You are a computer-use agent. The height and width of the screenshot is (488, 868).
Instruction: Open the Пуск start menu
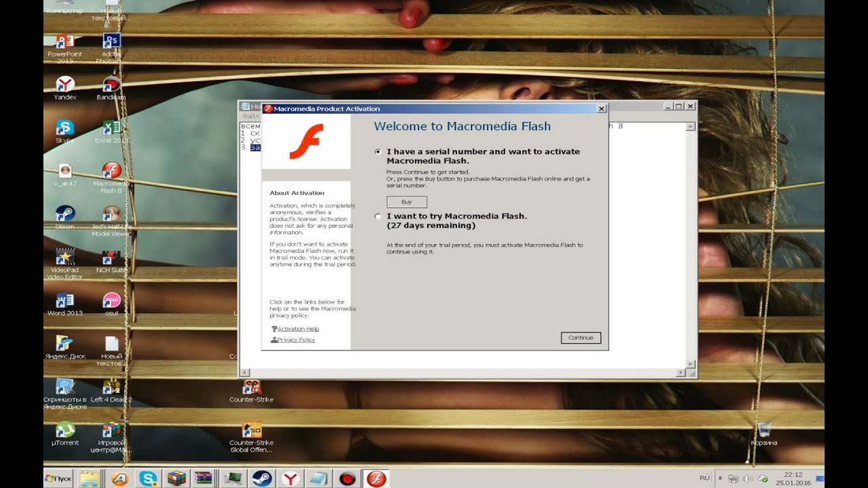pyautogui.click(x=58, y=479)
